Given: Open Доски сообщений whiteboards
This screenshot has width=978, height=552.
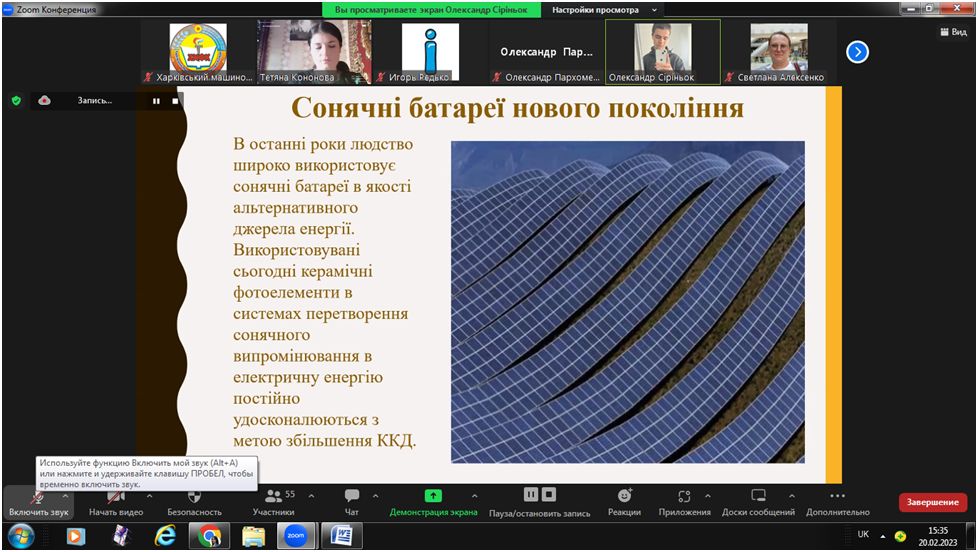Looking at the screenshot, I should (758, 504).
